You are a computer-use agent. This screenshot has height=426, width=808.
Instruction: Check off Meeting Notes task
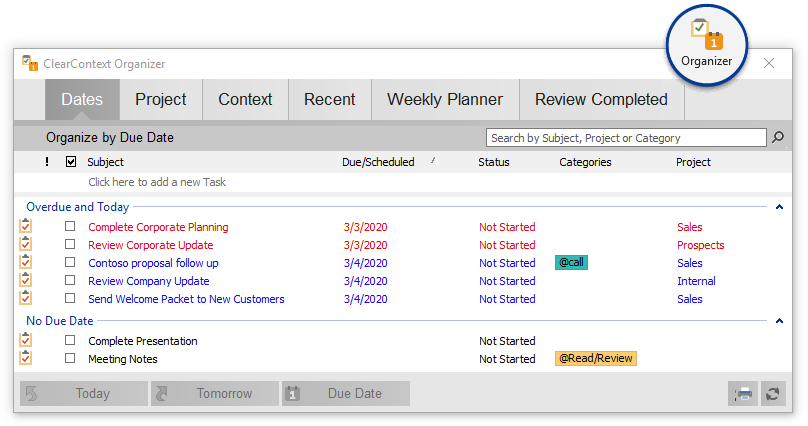pos(70,359)
